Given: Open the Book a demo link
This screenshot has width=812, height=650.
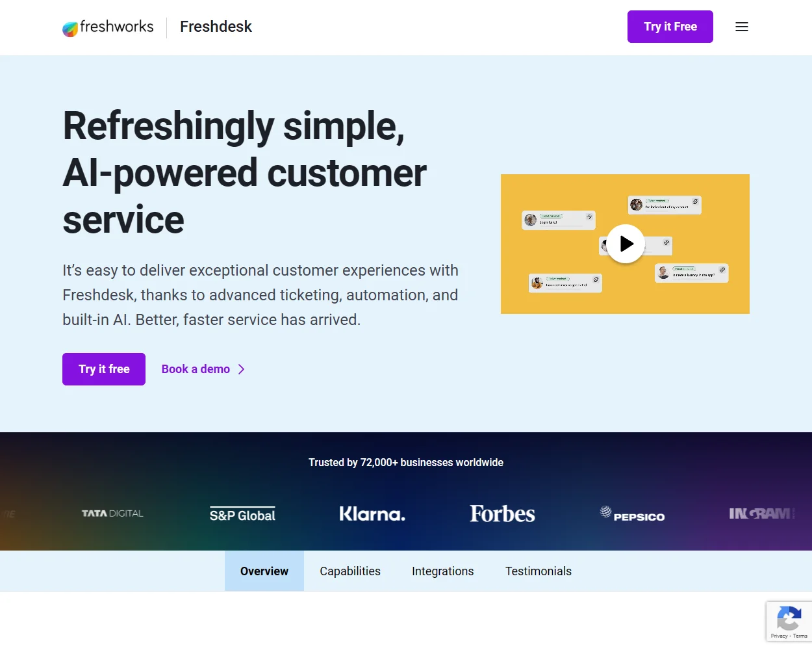Looking at the screenshot, I should tap(195, 369).
